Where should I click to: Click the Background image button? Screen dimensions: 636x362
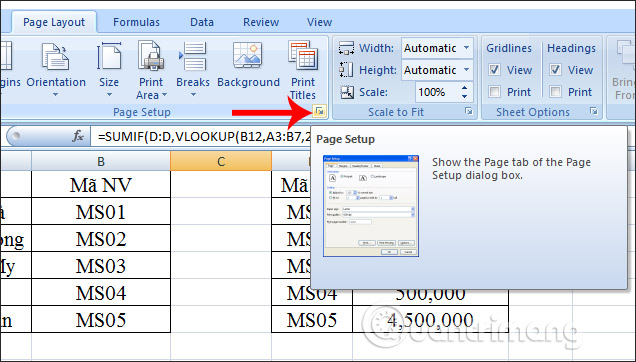[248, 65]
